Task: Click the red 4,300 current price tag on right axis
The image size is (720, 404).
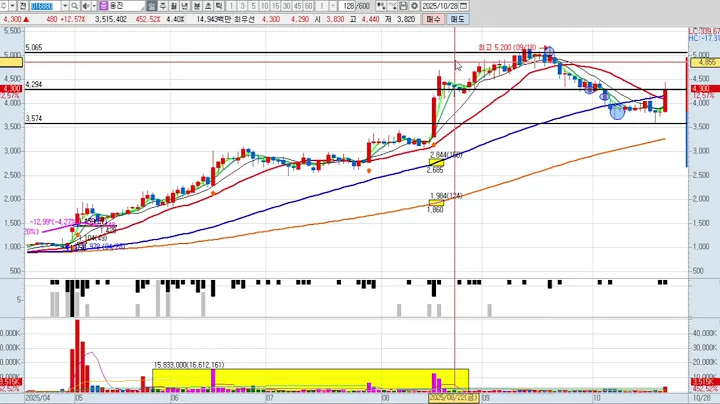Action: 704,89
